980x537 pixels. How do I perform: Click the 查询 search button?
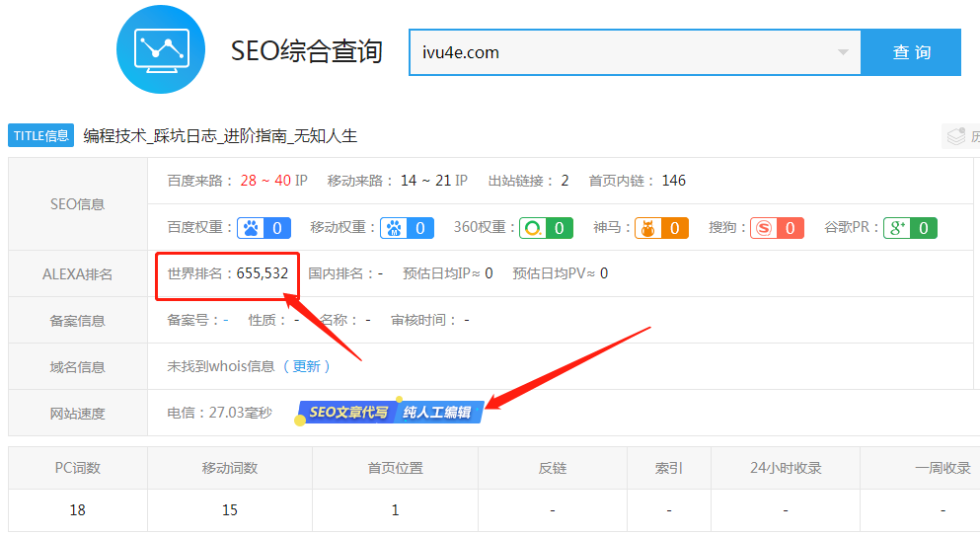click(911, 52)
